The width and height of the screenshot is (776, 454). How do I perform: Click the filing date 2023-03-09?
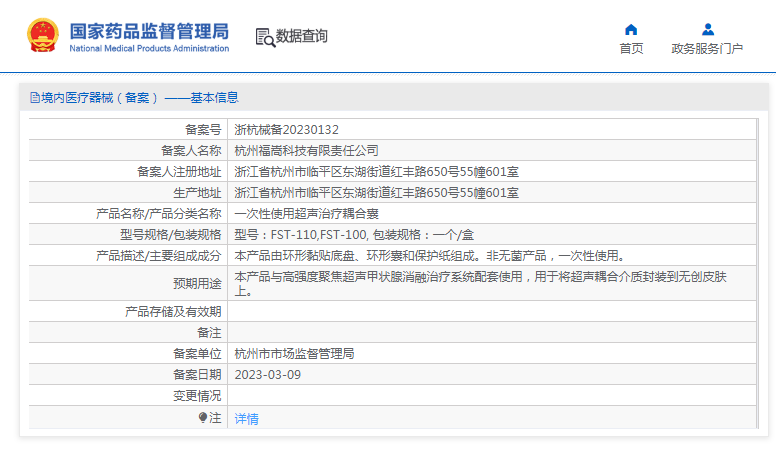click(267, 375)
